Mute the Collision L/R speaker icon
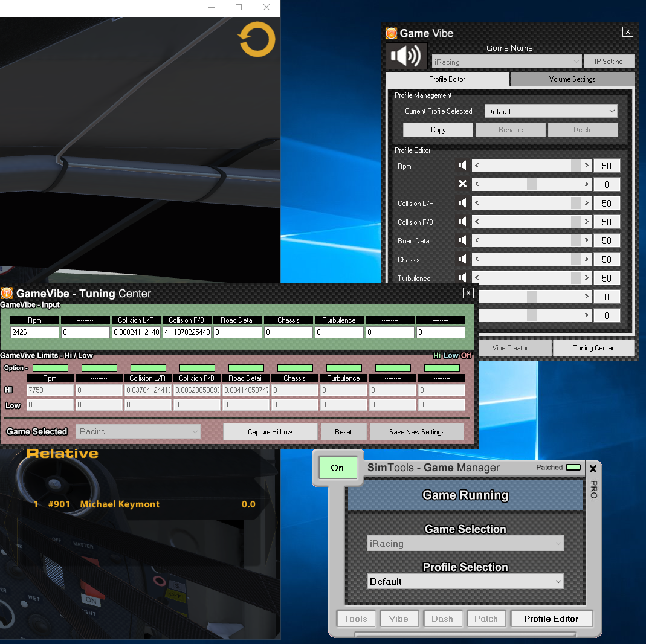 tap(462, 203)
